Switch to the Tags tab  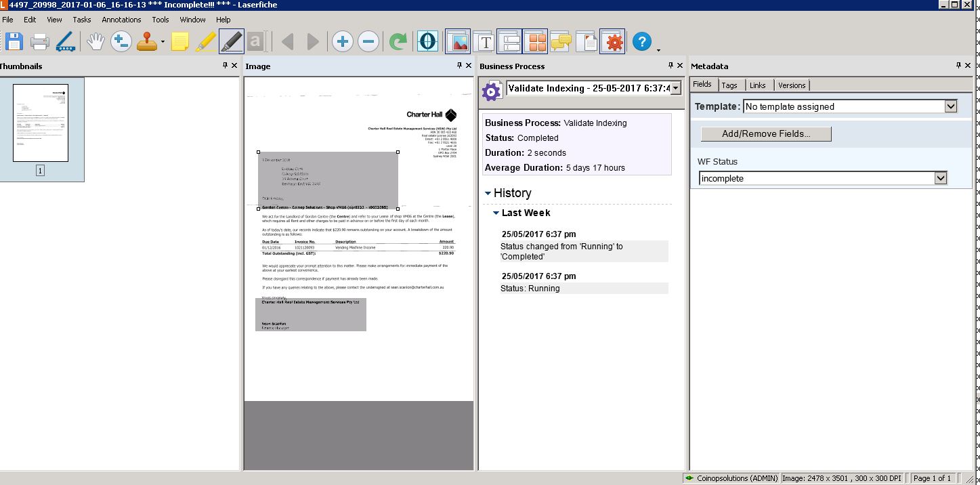[729, 85]
